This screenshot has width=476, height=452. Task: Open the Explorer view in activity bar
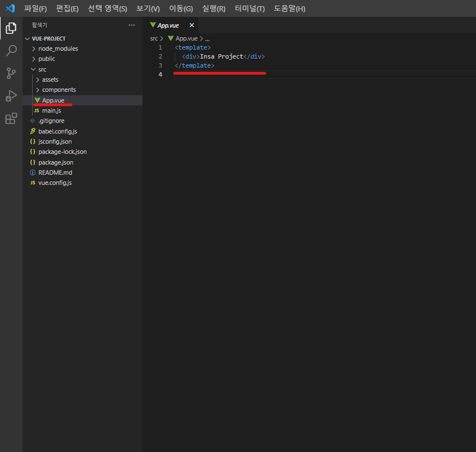(11, 28)
